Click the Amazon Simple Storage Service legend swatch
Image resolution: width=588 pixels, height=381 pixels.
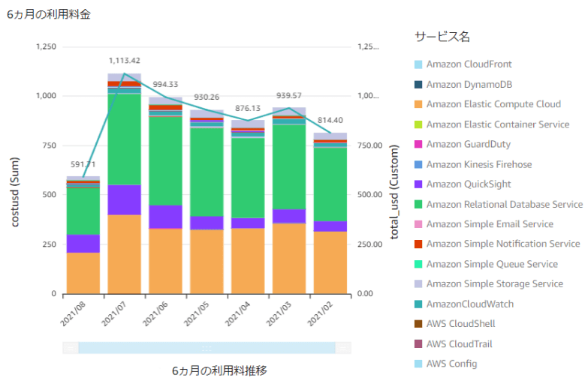click(418, 284)
